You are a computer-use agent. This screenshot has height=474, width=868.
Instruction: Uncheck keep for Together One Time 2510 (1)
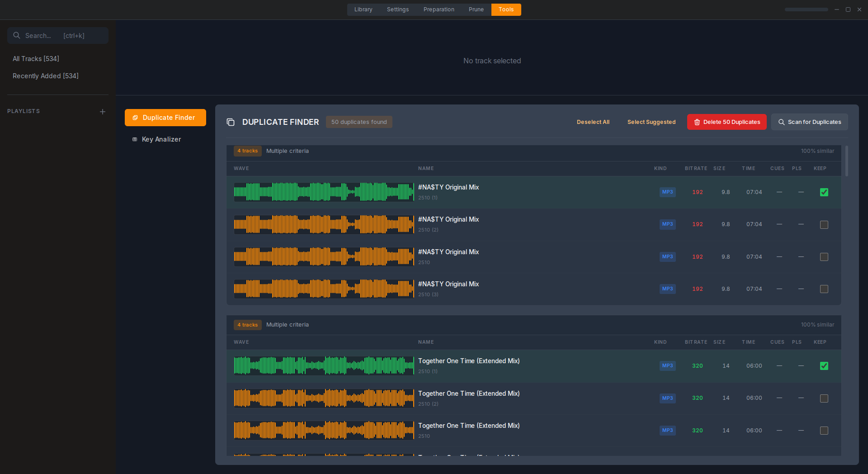[x=824, y=365]
